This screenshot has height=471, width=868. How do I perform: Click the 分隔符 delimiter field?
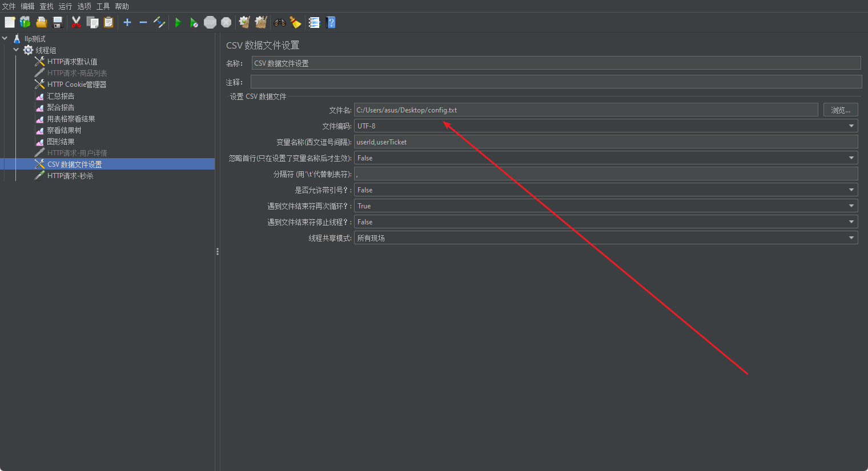[x=606, y=174]
